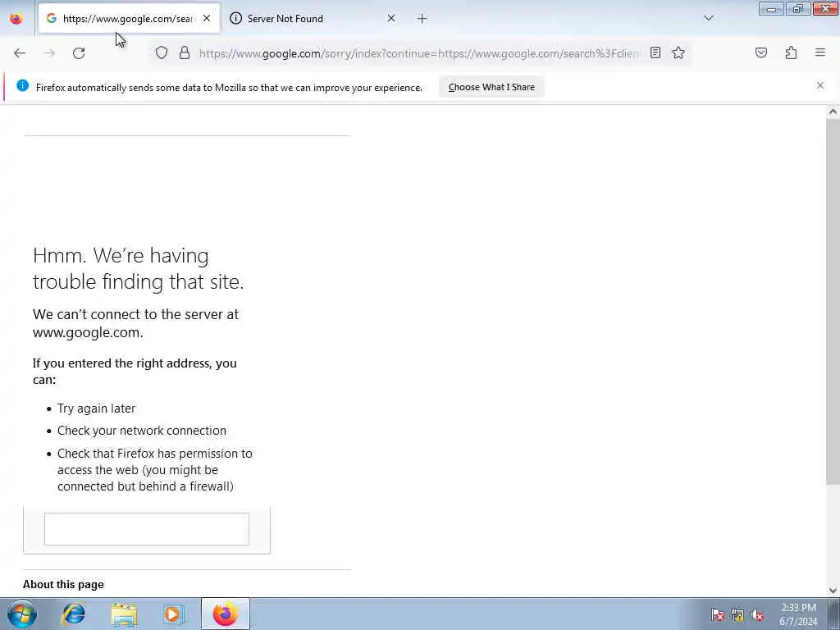The width and height of the screenshot is (840, 630).
Task: Open the network tray icon
Action: (x=737, y=615)
